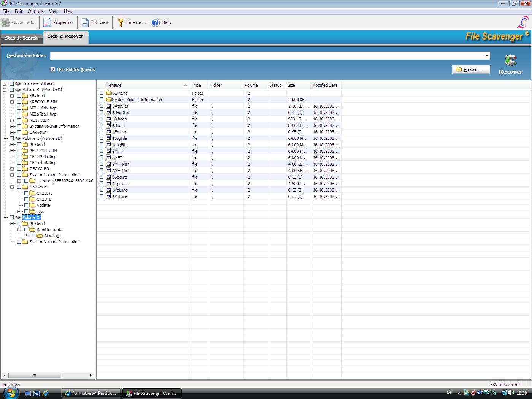532x399 pixels.
Task: Expand the Unknown Volume node
Action: click(5, 84)
